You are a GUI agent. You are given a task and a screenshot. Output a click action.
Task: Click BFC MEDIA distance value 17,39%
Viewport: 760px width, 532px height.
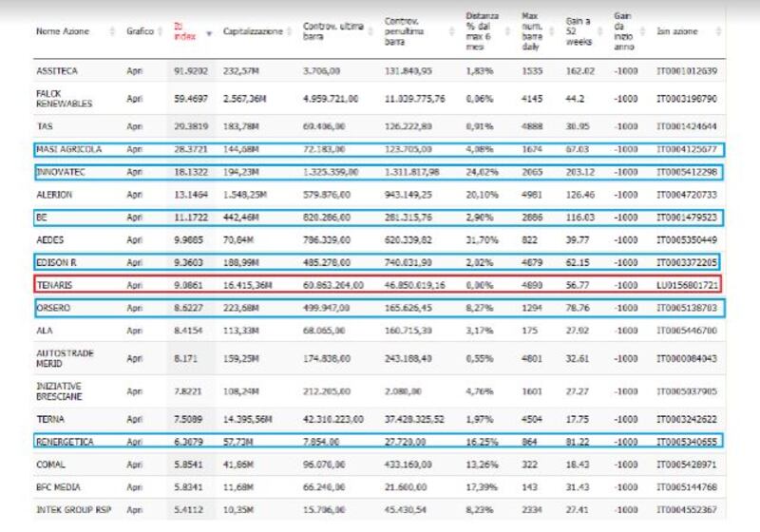[482, 487]
